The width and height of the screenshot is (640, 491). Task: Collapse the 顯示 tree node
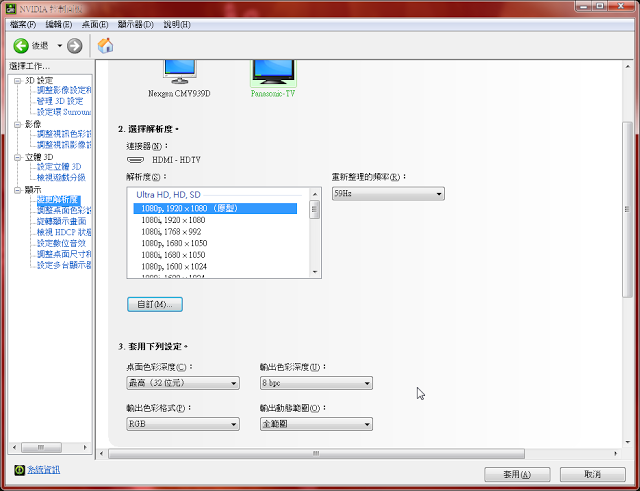click(x=18, y=190)
